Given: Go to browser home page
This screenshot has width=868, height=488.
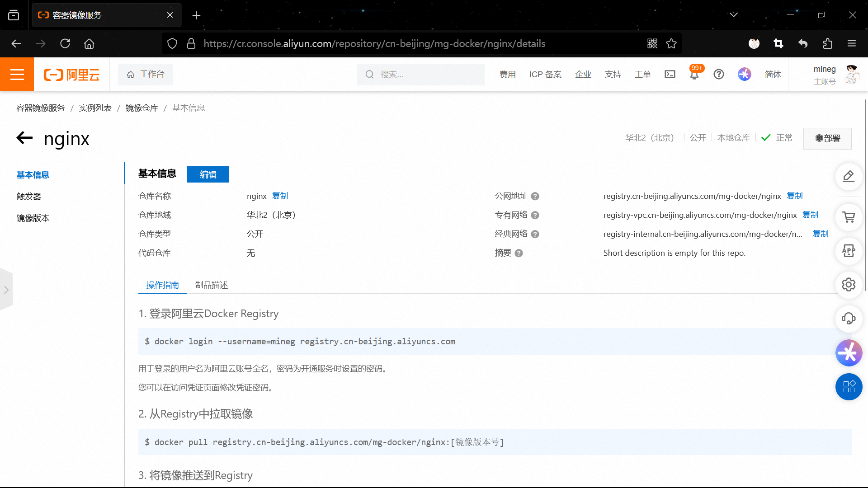Looking at the screenshot, I should click(x=89, y=43).
